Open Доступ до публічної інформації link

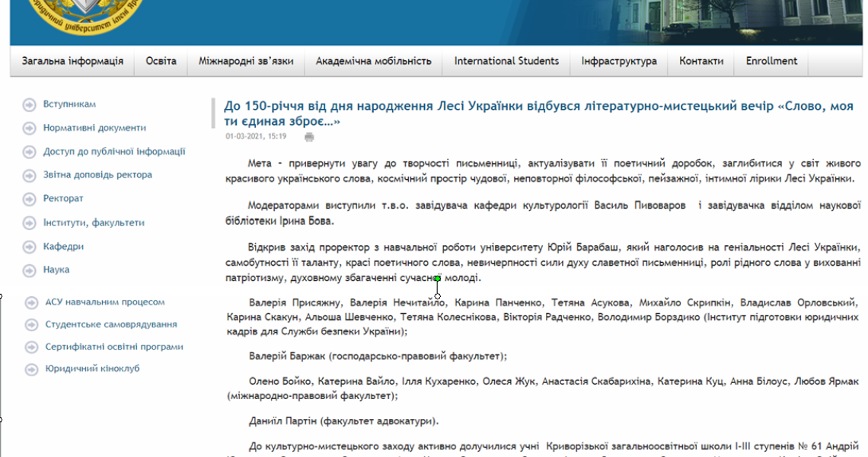pos(114,152)
